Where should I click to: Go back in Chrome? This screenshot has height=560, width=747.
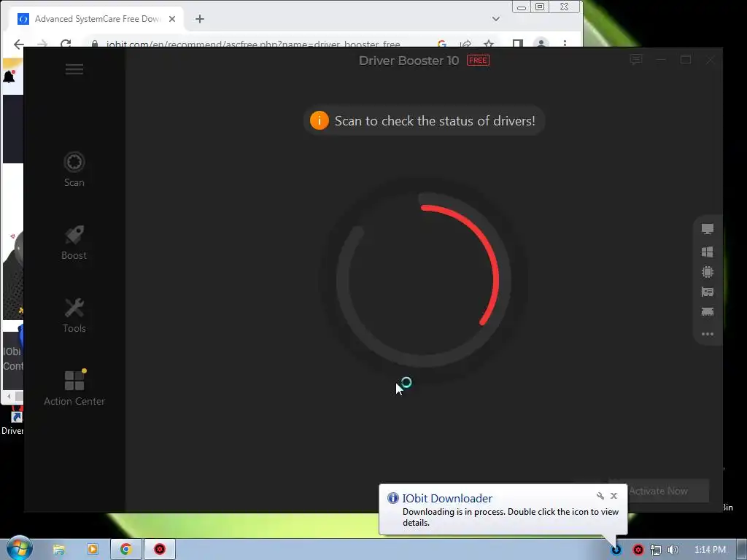tap(18, 44)
